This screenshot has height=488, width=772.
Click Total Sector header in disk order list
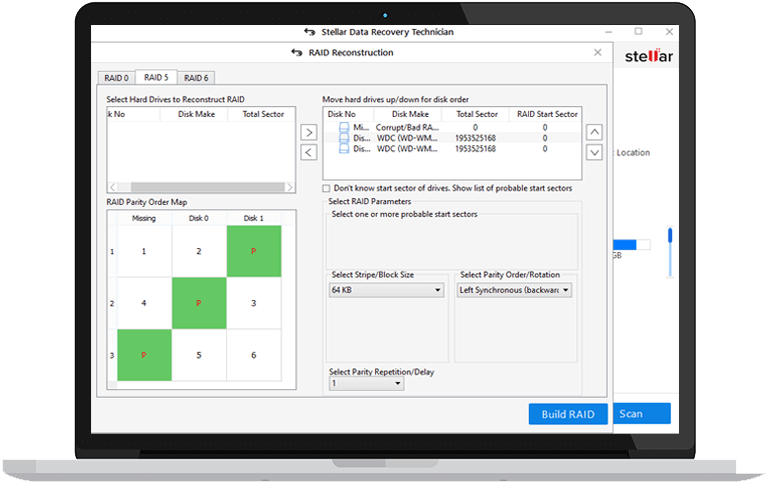(x=477, y=114)
